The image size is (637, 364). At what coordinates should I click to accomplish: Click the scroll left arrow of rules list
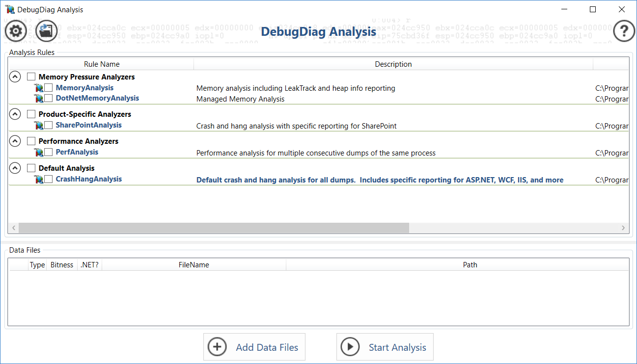pyautogui.click(x=14, y=228)
